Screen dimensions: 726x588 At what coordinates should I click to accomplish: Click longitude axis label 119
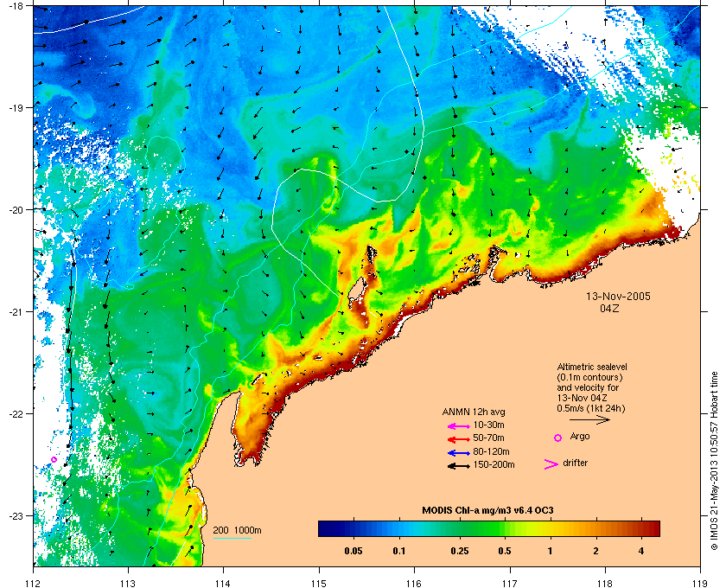click(699, 583)
